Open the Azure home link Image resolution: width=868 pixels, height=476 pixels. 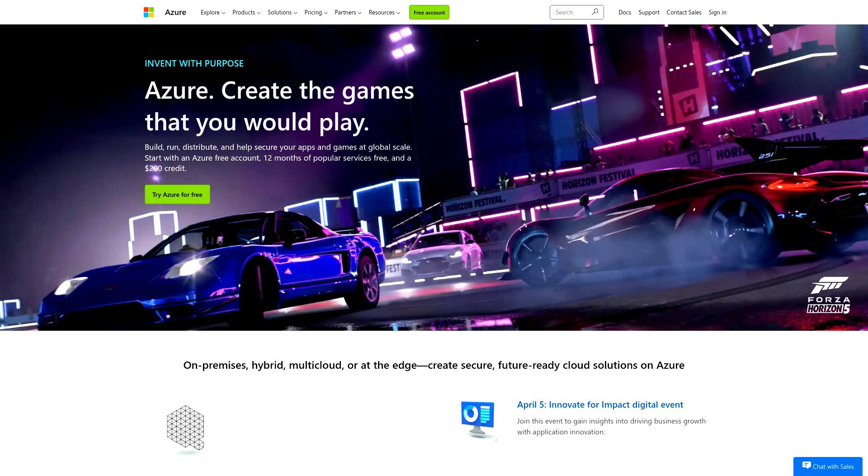[x=175, y=12]
